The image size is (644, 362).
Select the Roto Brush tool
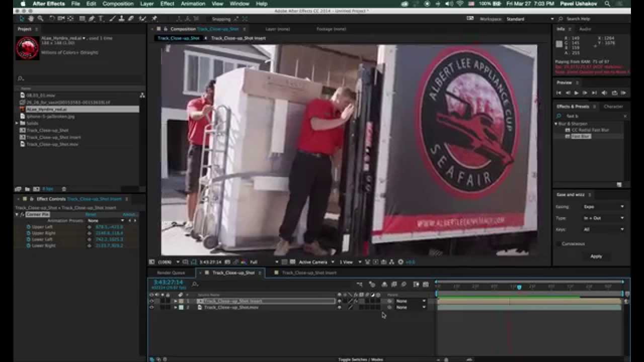click(142, 19)
